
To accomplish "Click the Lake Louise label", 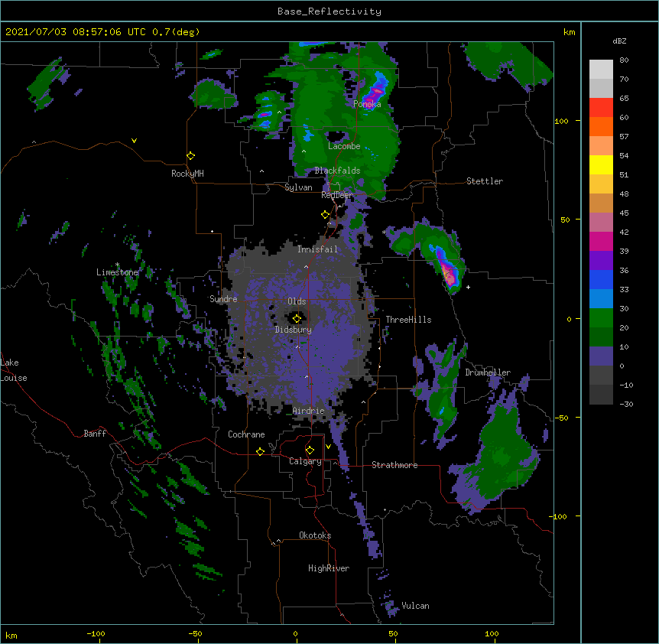I will point(12,370).
